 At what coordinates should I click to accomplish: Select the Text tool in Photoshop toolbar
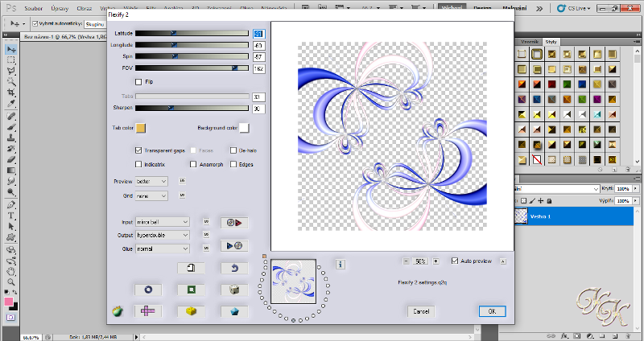[11, 216]
